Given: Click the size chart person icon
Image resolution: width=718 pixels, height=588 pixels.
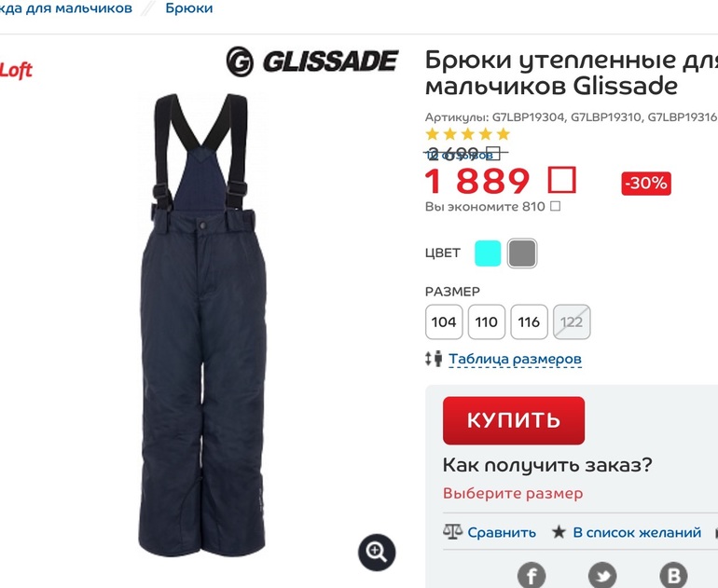Looking at the screenshot, I should tap(434, 358).
